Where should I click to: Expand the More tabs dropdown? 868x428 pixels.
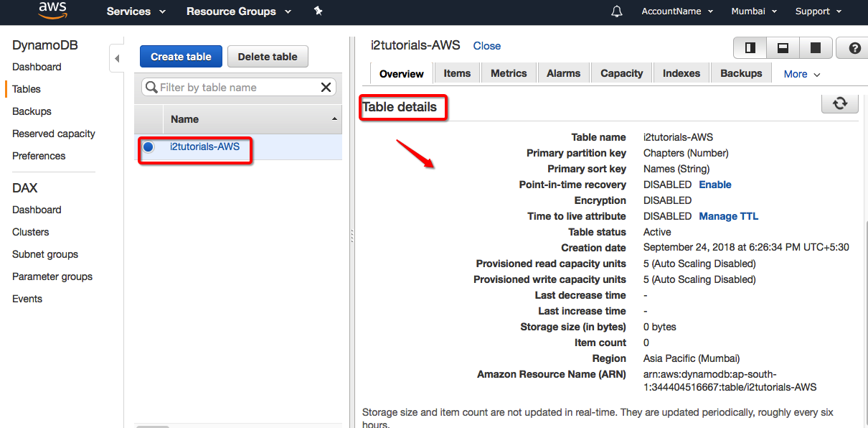pyautogui.click(x=801, y=74)
